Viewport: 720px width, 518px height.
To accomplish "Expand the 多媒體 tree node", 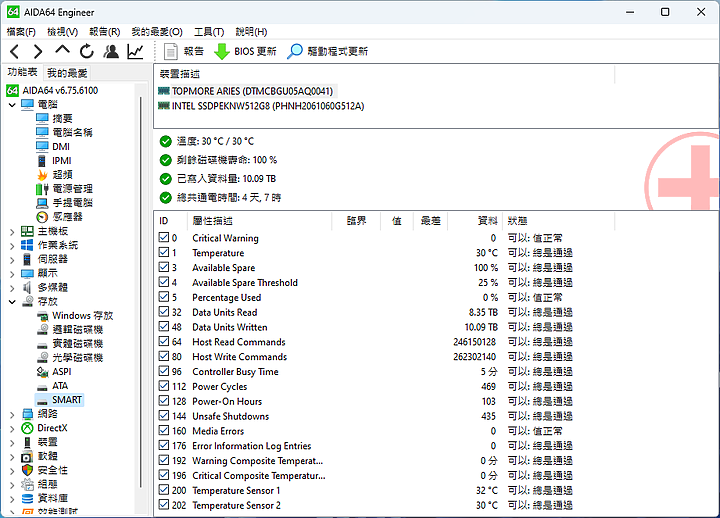I will (x=12, y=288).
